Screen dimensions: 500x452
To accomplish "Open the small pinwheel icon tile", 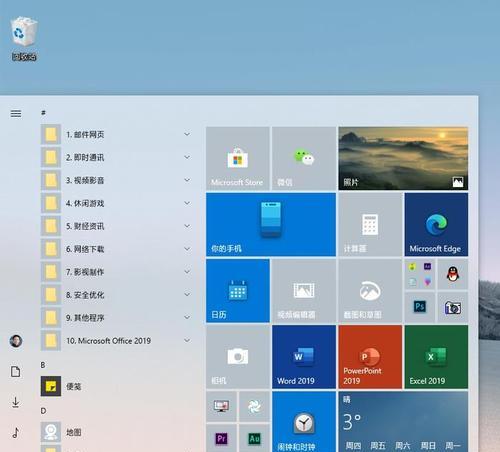I will pos(254,406).
